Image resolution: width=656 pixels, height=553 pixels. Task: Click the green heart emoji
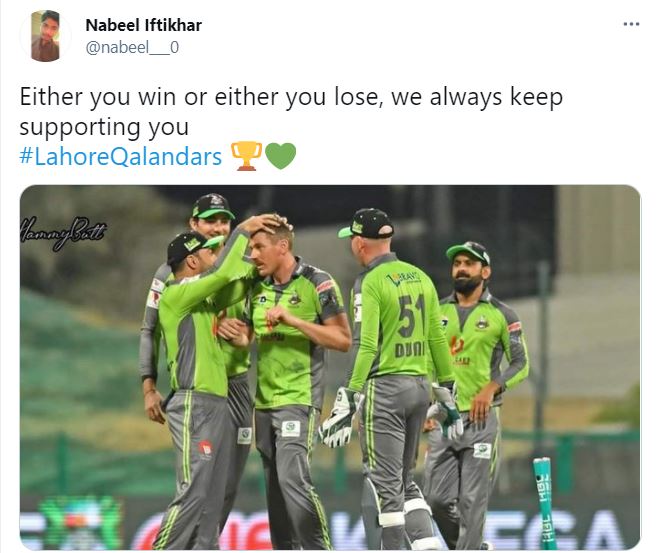pos(280,156)
